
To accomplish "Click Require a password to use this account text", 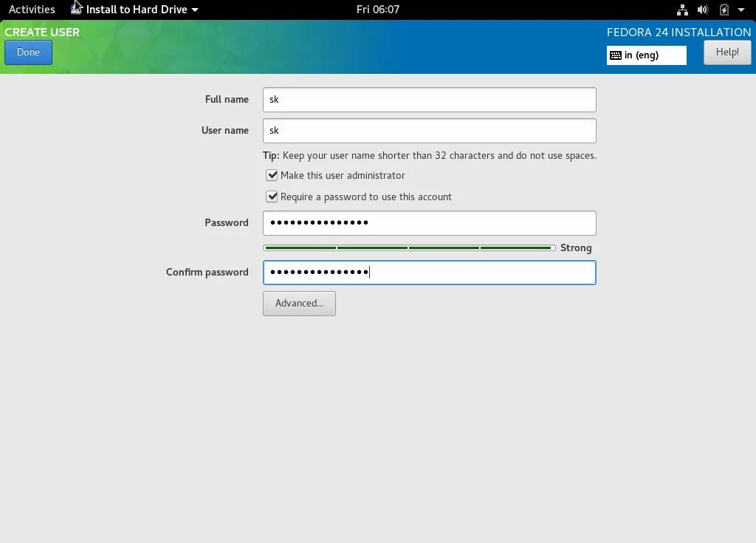I will click(366, 197).
